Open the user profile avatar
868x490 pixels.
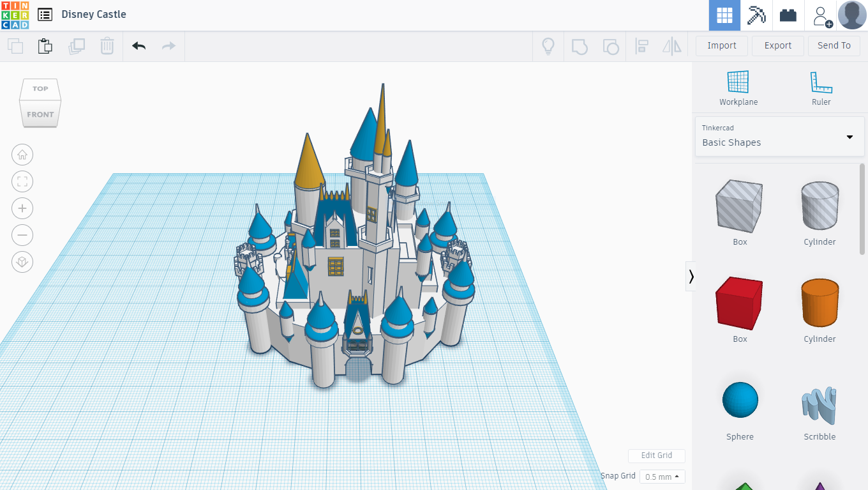pyautogui.click(x=852, y=15)
